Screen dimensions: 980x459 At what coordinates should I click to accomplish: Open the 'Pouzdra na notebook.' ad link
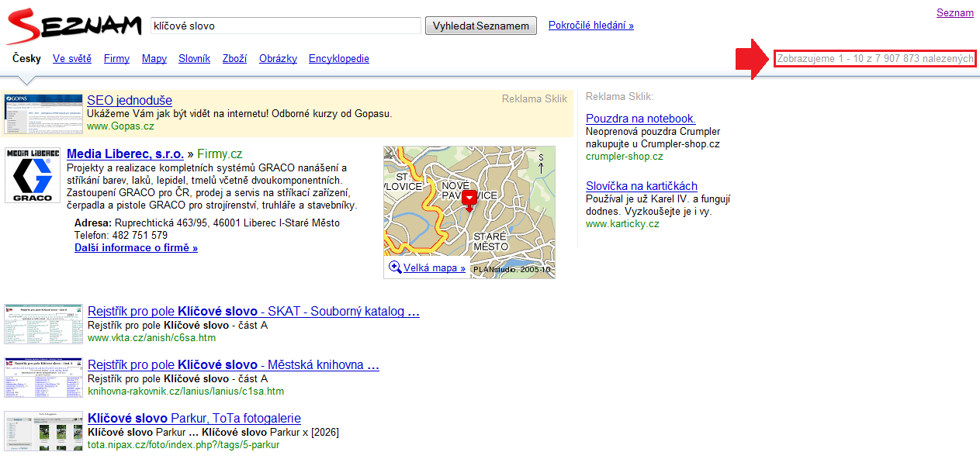[641, 119]
